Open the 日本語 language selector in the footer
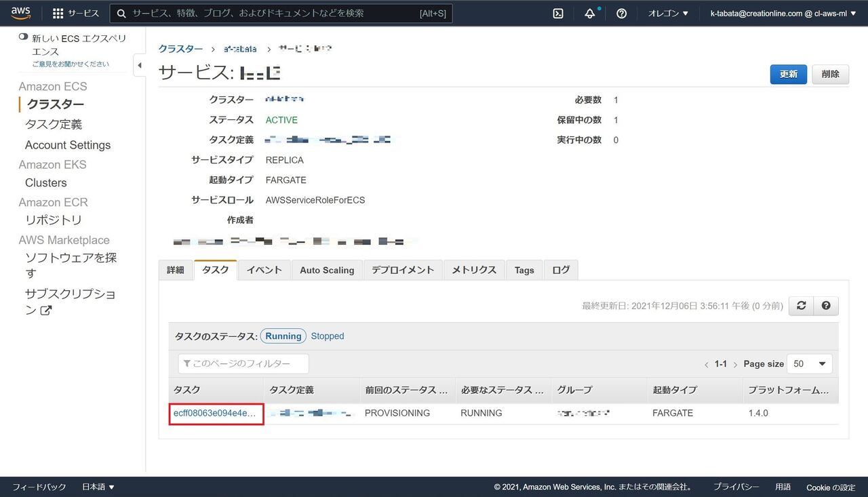 coord(98,487)
